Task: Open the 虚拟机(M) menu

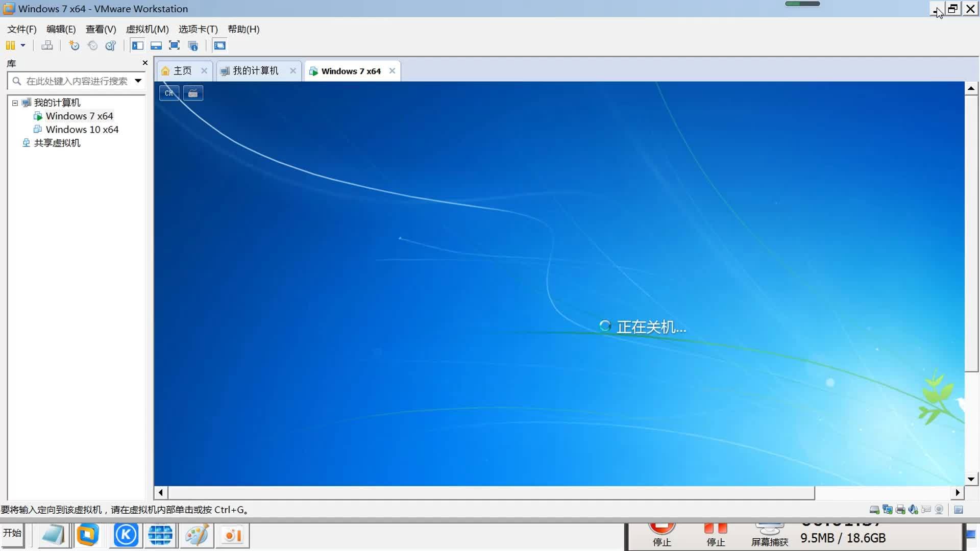Action: 147,29
